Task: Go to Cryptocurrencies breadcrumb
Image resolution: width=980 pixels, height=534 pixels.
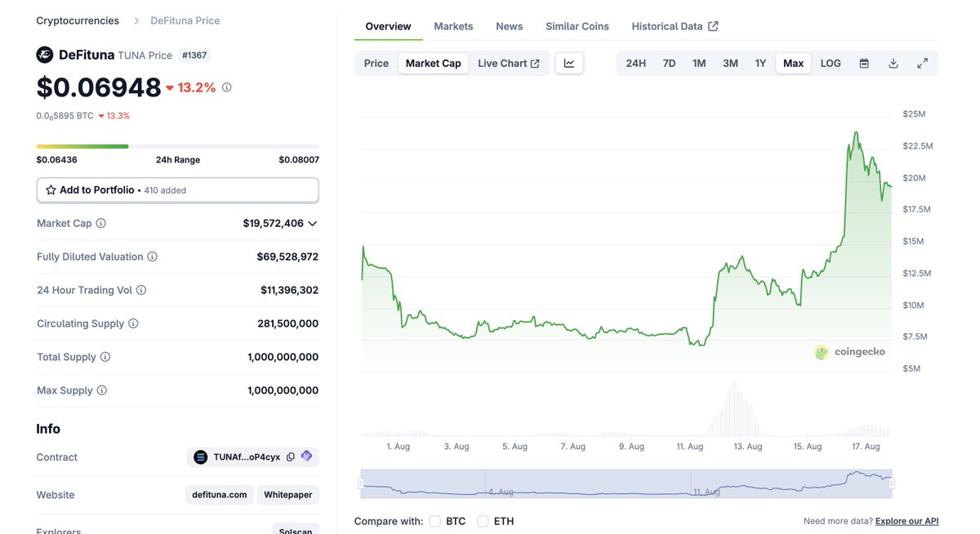Action: click(78, 20)
